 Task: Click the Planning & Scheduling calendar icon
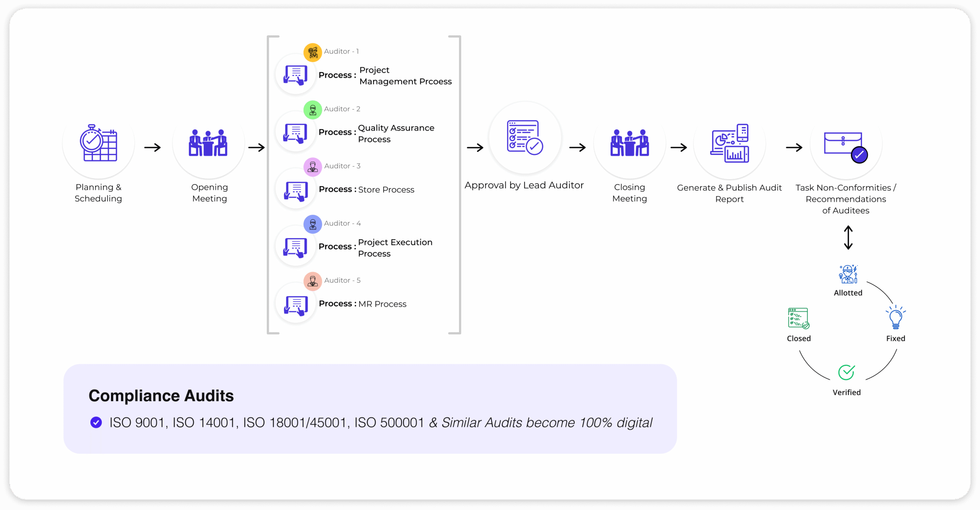pyautogui.click(x=98, y=143)
